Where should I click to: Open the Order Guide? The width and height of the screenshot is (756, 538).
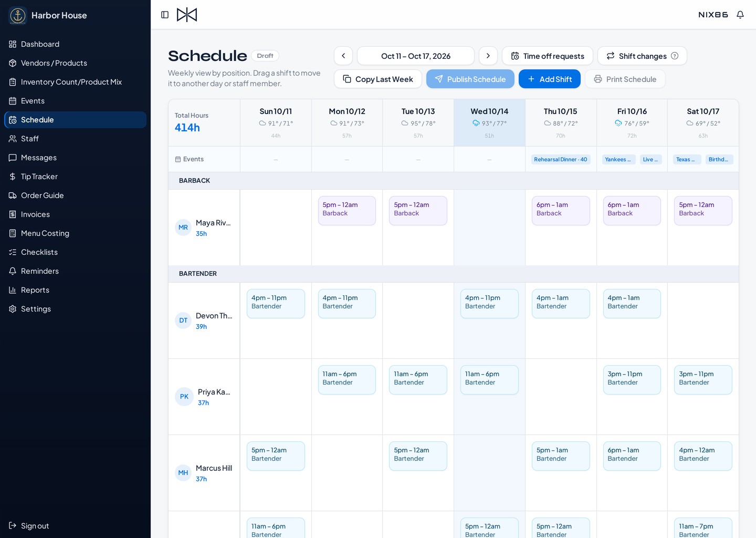pyautogui.click(x=75, y=195)
